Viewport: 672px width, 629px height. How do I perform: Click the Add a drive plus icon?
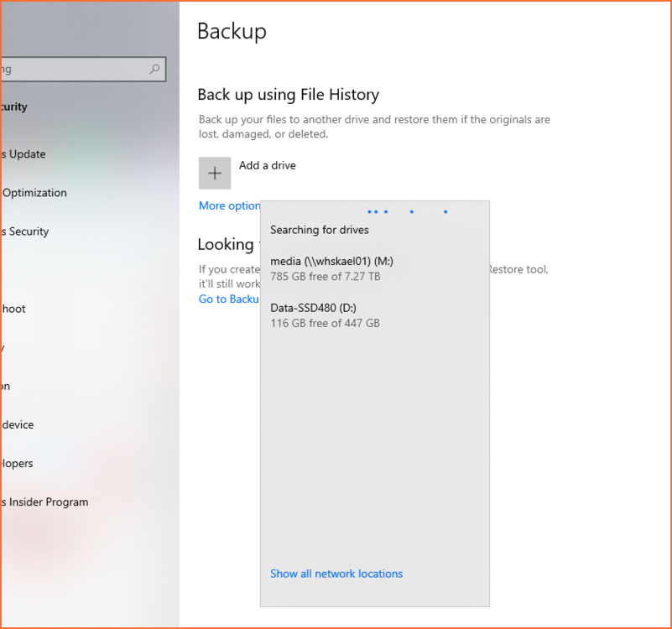click(x=215, y=173)
